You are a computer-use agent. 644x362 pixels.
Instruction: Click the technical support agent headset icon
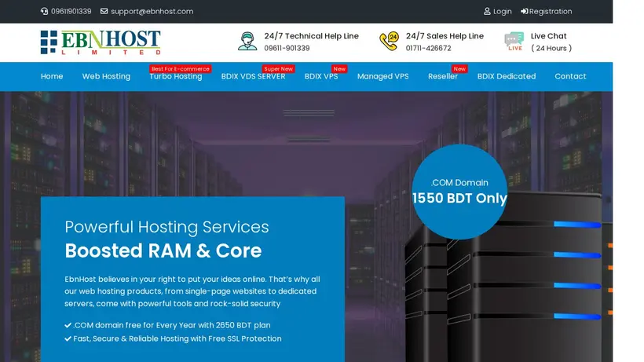point(247,42)
